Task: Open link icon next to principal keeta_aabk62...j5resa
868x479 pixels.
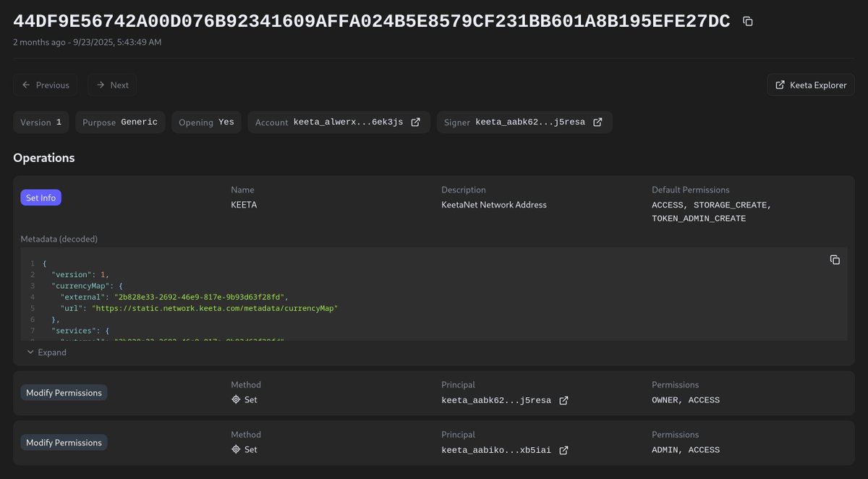Action: tap(563, 400)
